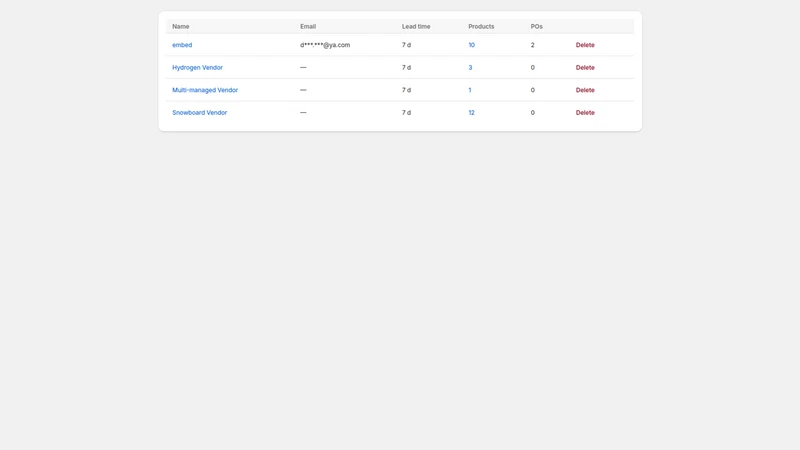800x450 pixels.
Task: Delete the Hydrogen Vendor row
Action: [585, 67]
